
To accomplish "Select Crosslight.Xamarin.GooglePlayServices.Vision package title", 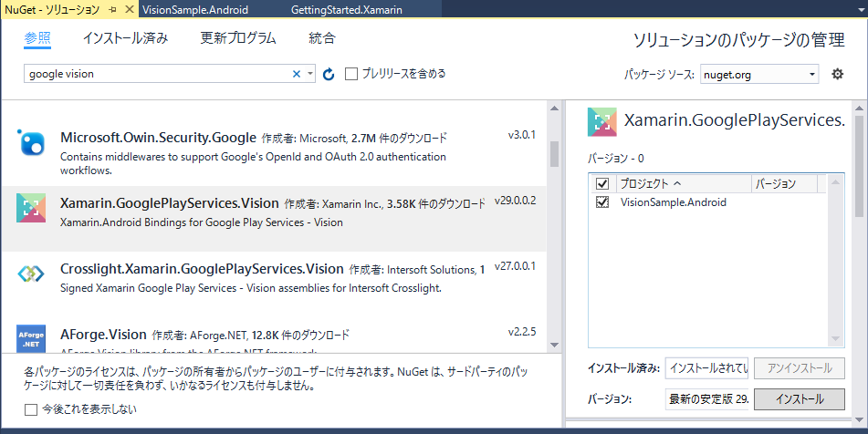I will pyautogui.click(x=202, y=269).
